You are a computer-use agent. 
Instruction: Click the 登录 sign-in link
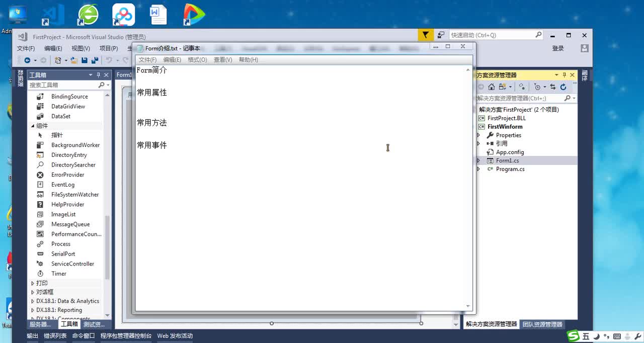point(558,48)
